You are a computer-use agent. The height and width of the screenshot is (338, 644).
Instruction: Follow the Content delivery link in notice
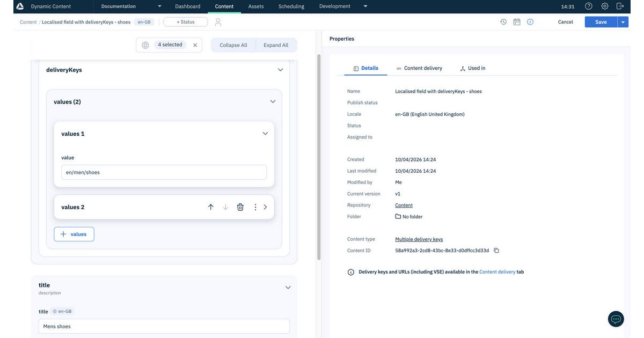[497, 272]
